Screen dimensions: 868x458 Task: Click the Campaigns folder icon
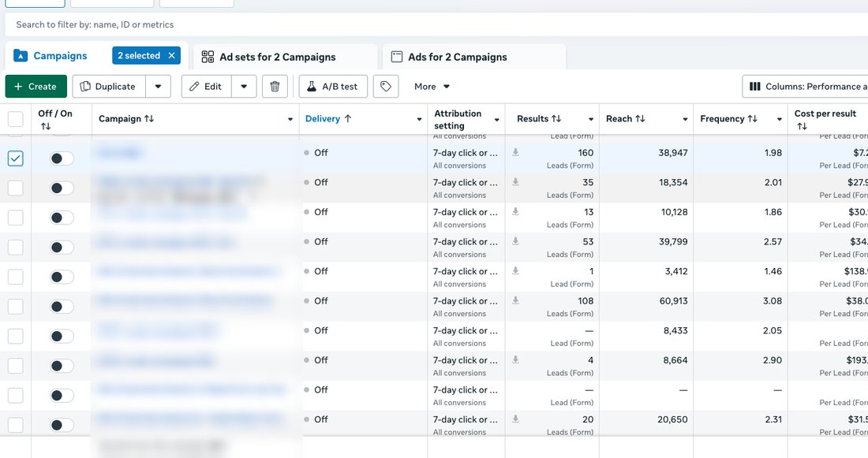tap(21, 55)
